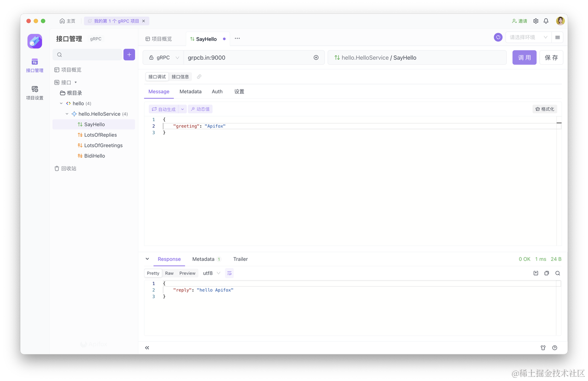Switch to the Auth tab
The height and width of the screenshot is (381, 588).
(x=217, y=92)
